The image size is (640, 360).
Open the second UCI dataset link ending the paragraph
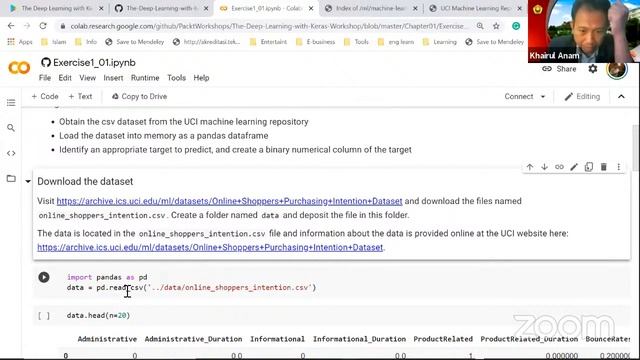pyautogui.click(x=210, y=247)
